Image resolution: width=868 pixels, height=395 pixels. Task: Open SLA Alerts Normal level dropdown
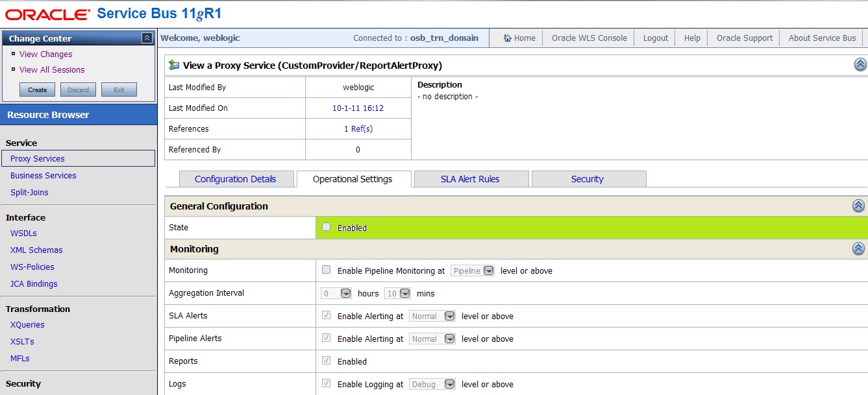(432, 316)
